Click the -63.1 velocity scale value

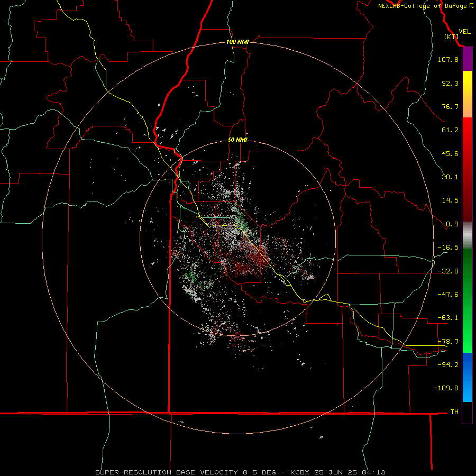click(448, 318)
